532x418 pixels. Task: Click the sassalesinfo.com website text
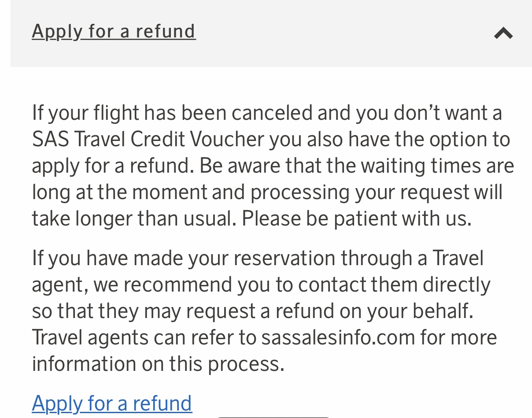tap(338, 338)
